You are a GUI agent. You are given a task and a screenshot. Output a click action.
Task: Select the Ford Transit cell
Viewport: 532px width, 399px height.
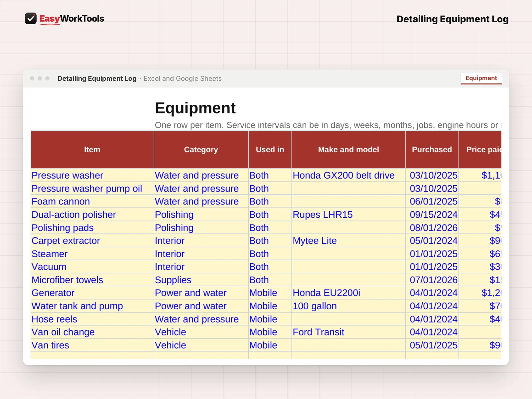coord(348,332)
